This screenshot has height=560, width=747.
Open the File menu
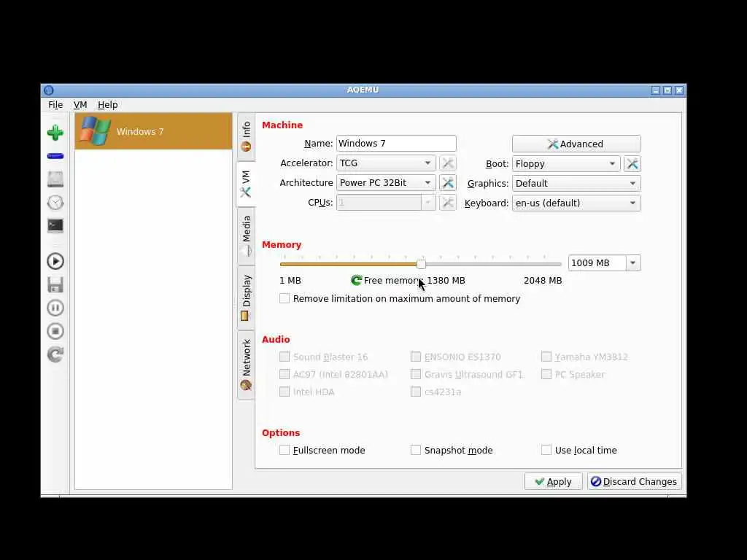coord(55,105)
